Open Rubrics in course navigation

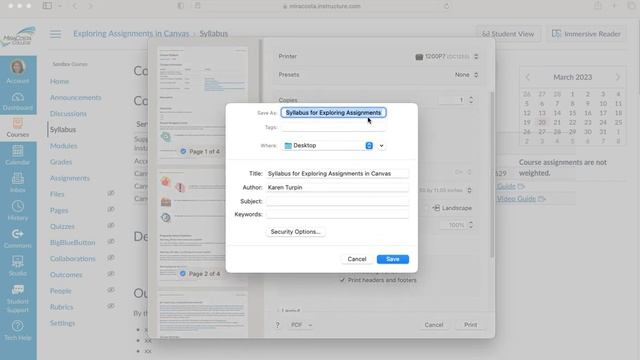tap(62, 307)
